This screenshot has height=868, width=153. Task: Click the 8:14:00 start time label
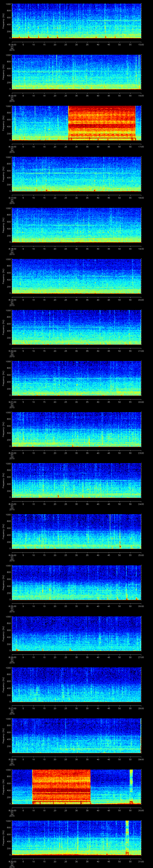pos(12,44)
